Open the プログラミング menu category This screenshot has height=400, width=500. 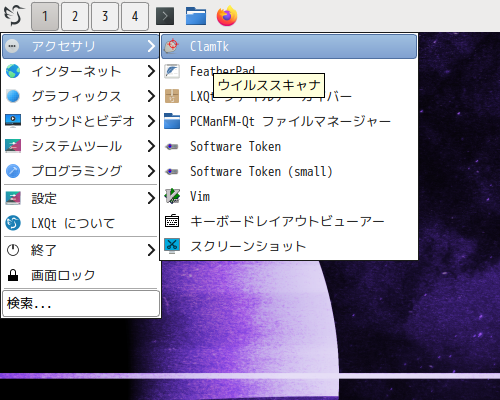(80, 171)
